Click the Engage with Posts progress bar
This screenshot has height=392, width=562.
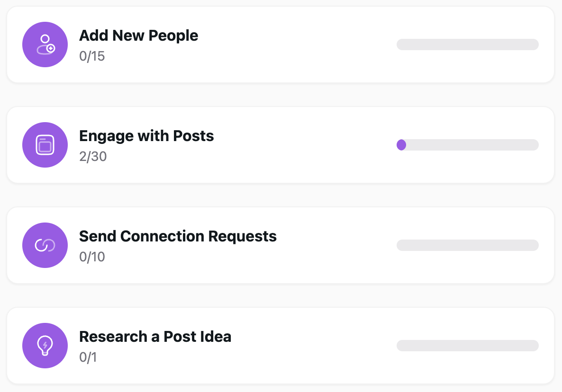467,145
